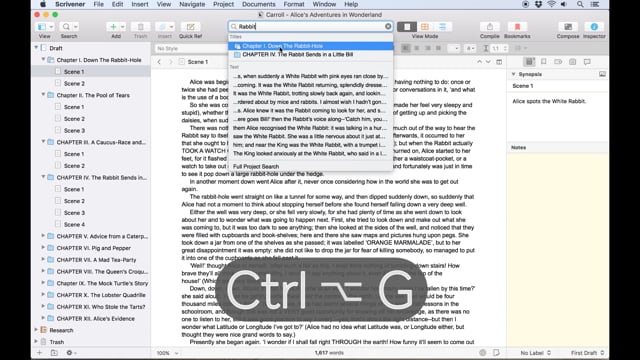
Task: Go back in editor history
Action: click(159, 62)
